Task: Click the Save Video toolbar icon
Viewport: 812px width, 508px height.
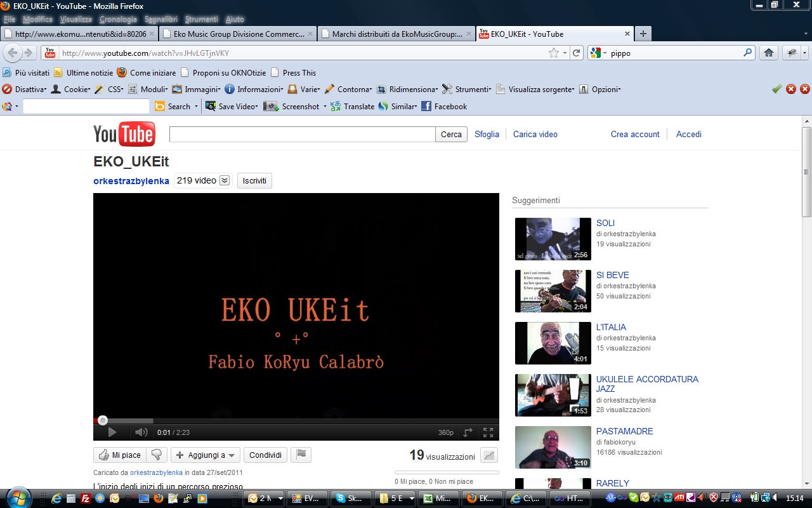Action: pyautogui.click(x=211, y=106)
